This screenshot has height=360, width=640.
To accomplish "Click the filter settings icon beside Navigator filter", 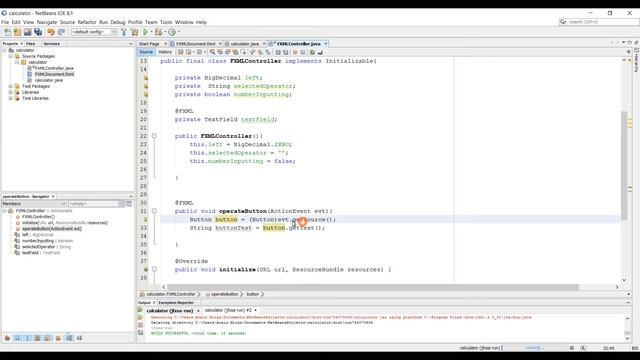I will [x=129, y=203].
